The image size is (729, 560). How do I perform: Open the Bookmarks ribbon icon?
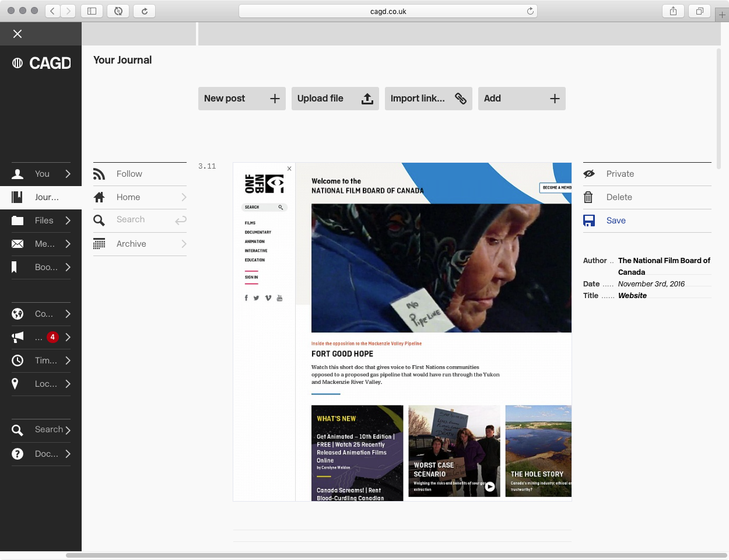(x=15, y=267)
